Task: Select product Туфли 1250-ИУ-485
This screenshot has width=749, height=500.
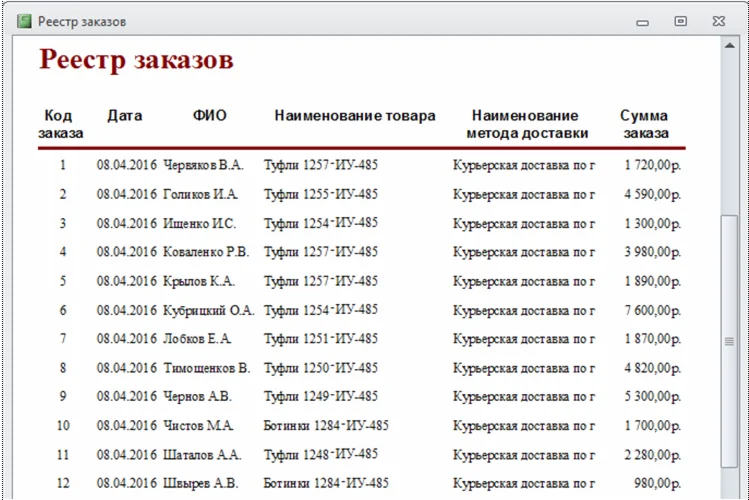Action: [321, 368]
